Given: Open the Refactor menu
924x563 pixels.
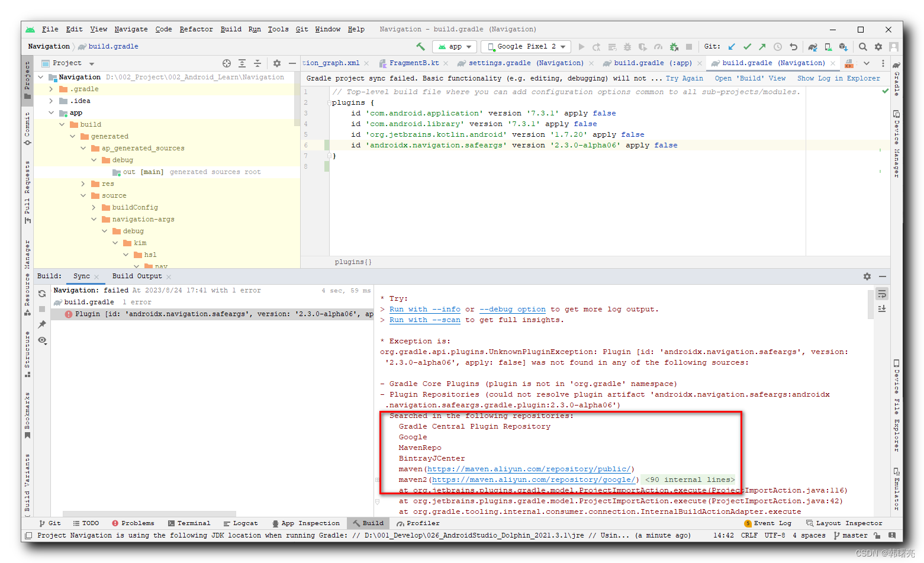Looking at the screenshot, I should (196, 29).
